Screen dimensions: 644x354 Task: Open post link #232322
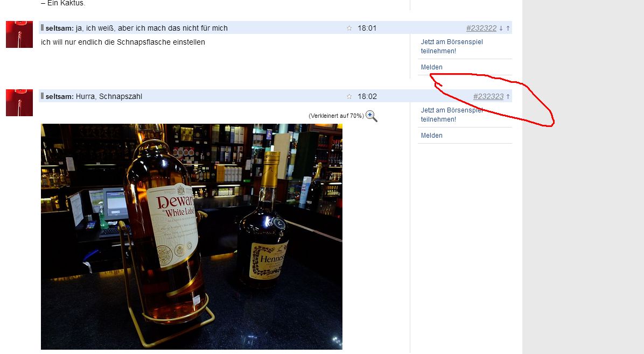(481, 29)
